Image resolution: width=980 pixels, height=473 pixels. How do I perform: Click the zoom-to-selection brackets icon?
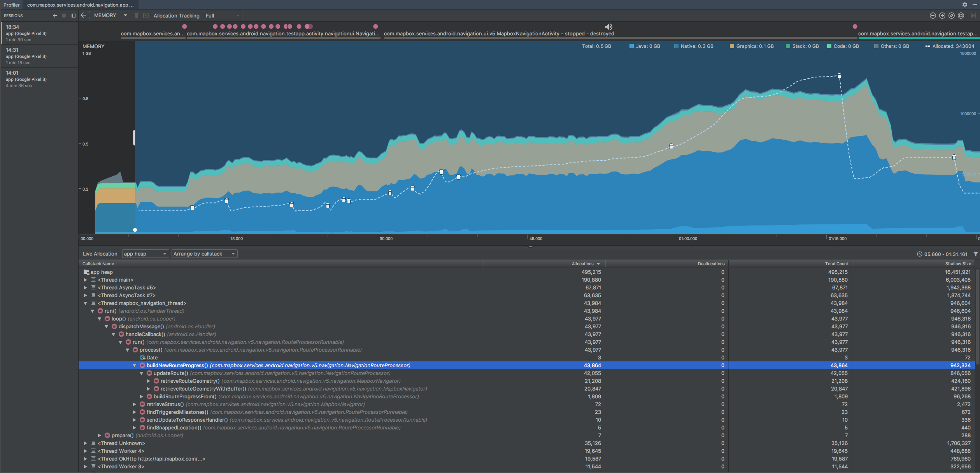pos(961,16)
